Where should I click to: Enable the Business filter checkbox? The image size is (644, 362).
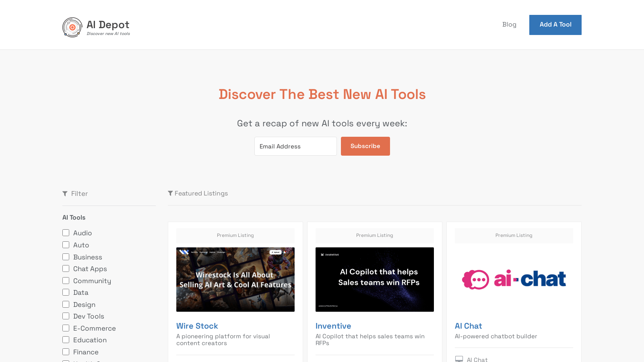66,257
